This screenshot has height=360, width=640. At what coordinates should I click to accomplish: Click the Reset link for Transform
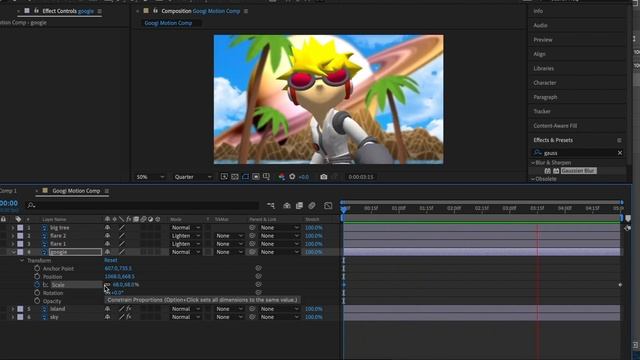tap(111, 260)
